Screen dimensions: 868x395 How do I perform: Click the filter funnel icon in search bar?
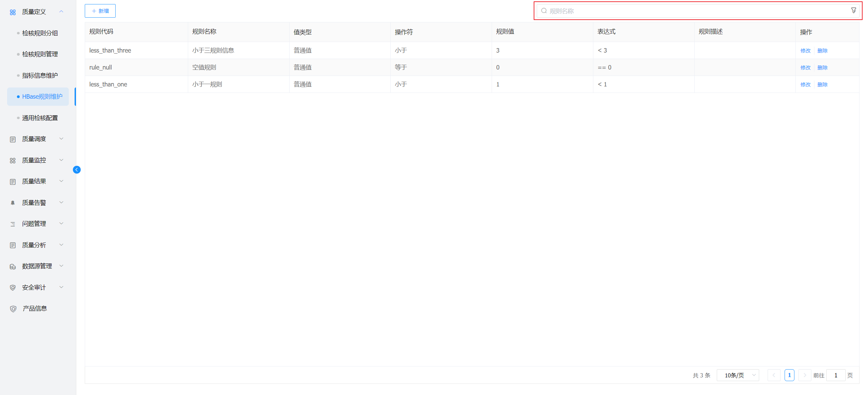click(x=853, y=11)
